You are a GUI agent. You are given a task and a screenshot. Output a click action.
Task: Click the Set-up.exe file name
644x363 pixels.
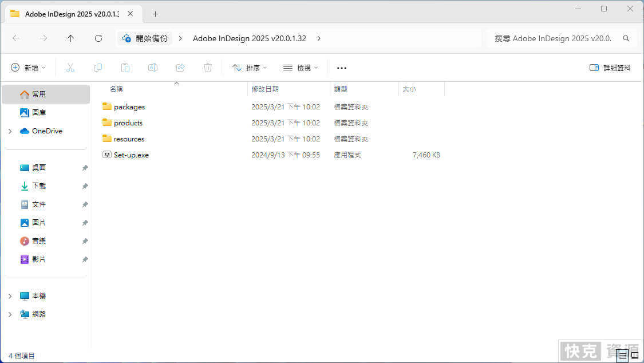click(x=131, y=155)
